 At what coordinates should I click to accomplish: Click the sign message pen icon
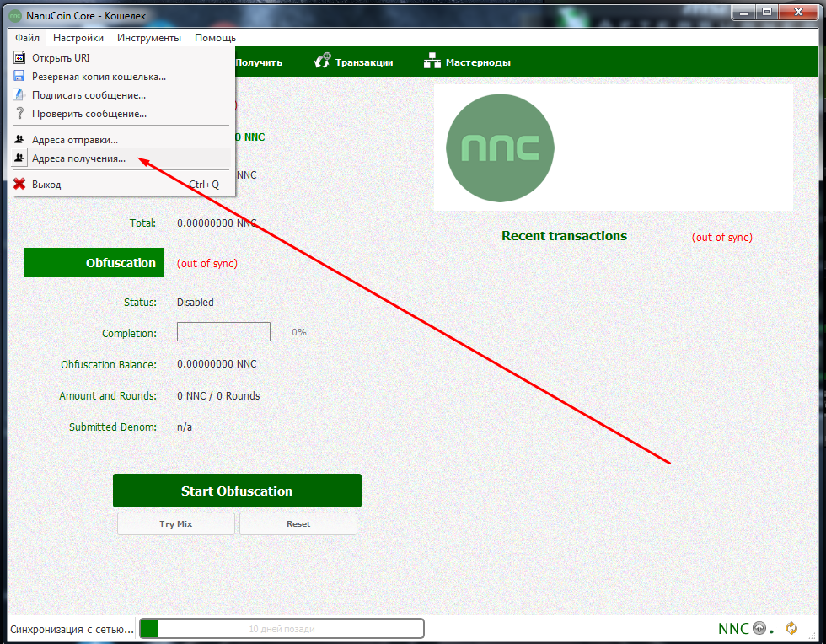[x=19, y=95]
